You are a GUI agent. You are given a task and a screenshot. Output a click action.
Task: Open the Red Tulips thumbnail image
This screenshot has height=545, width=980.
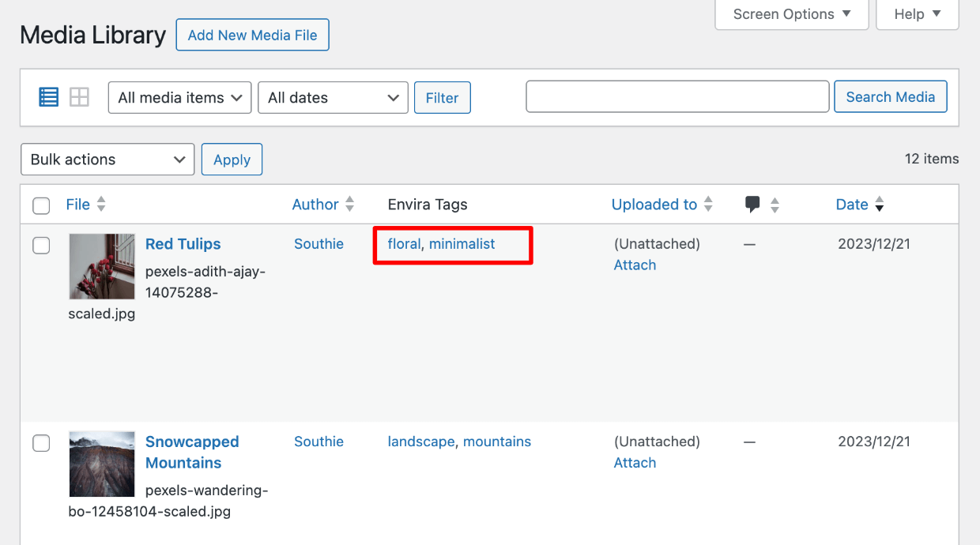pos(102,266)
